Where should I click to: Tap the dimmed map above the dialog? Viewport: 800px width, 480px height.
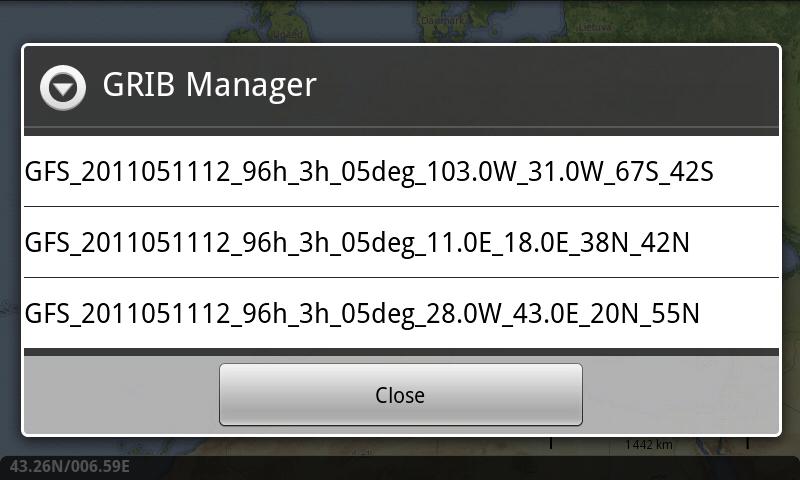pyautogui.click(x=400, y=20)
